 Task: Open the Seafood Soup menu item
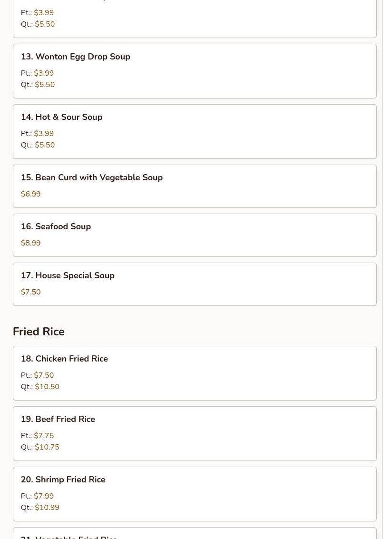(56, 226)
